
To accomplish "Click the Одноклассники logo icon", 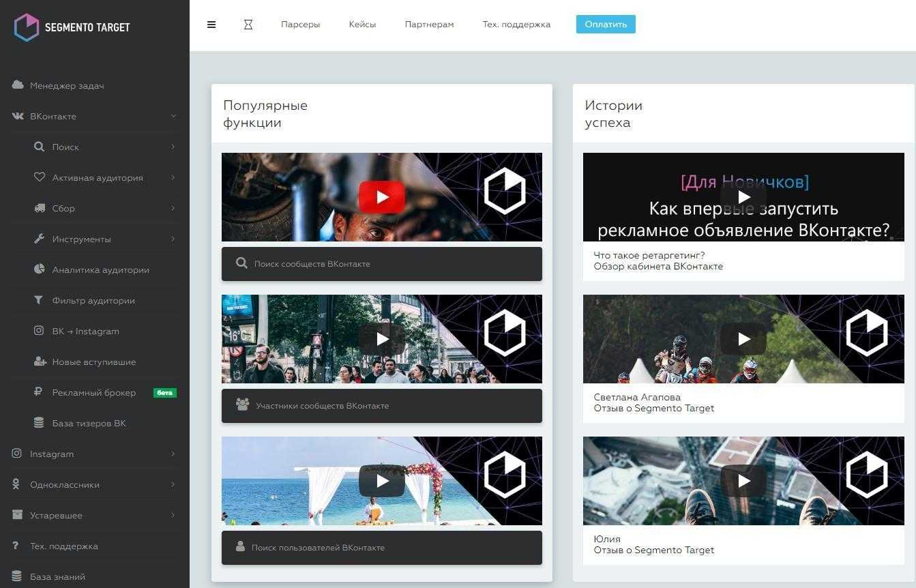I will (16, 484).
